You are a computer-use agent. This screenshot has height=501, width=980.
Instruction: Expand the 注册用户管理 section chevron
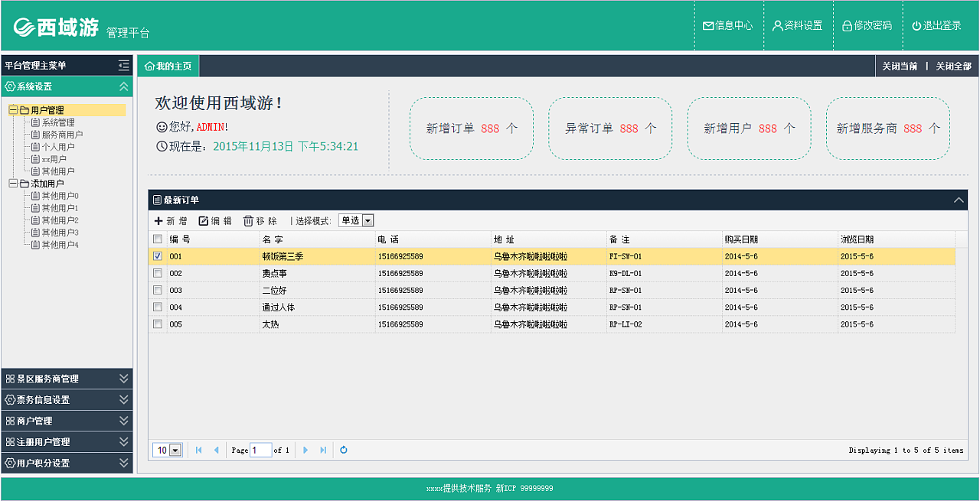(x=124, y=442)
